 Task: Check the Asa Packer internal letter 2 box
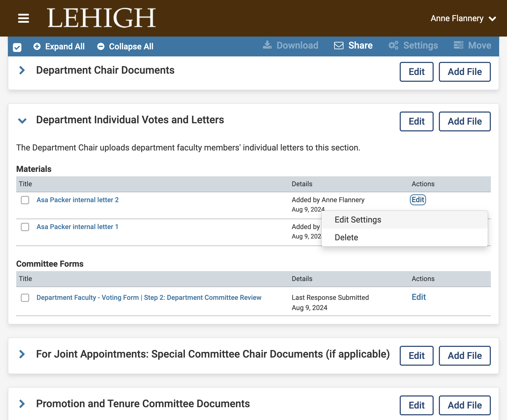click(25, 200)
